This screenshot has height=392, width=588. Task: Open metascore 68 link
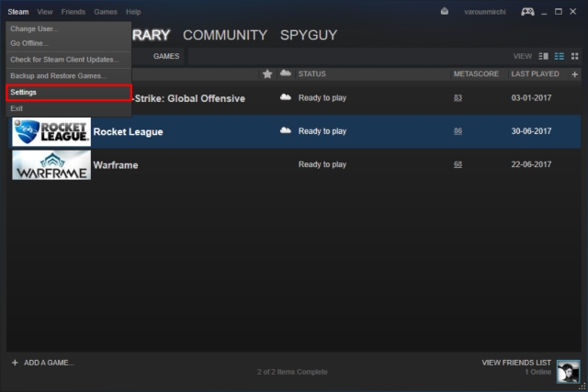pos(458,164)
